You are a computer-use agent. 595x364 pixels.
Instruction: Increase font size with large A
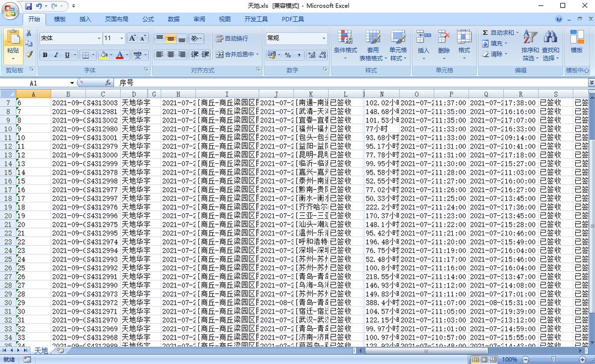132,38
